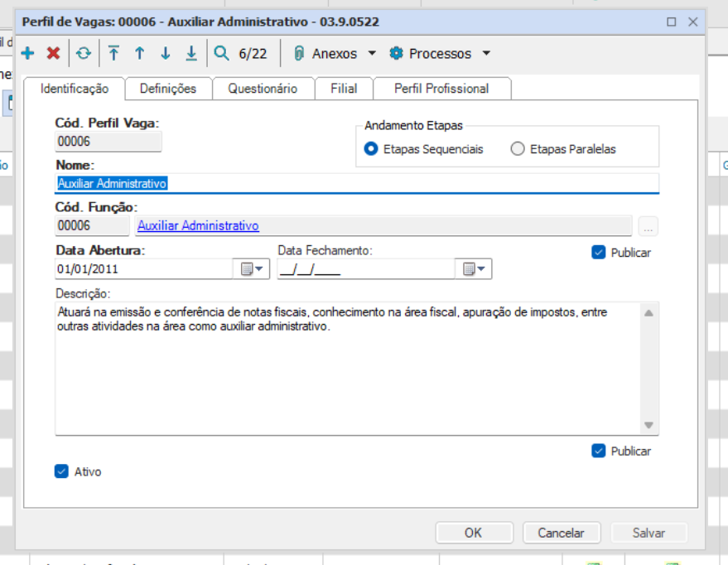The height and width of the screenshot is (565, 728).
Task: Click inside the Descrição text area
Action: pos(348,369)
